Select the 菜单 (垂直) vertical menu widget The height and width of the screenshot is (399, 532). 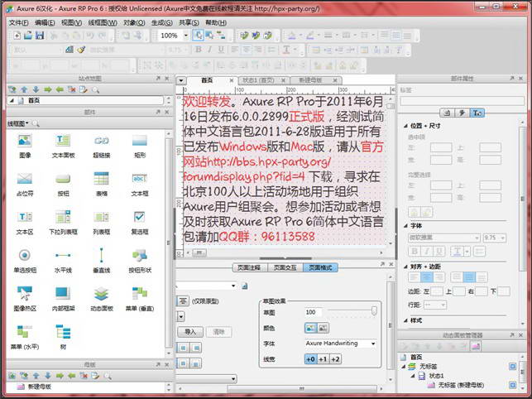[140, 299]
